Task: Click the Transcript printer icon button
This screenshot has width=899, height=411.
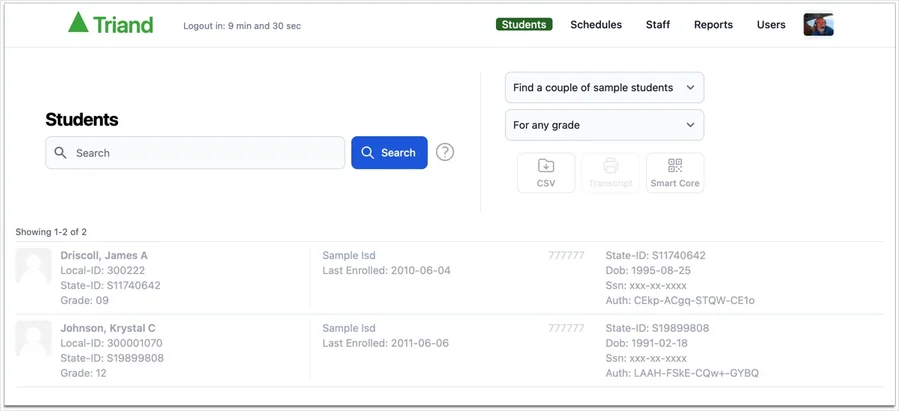Action: pyautogui.click(x=611, y=173)
